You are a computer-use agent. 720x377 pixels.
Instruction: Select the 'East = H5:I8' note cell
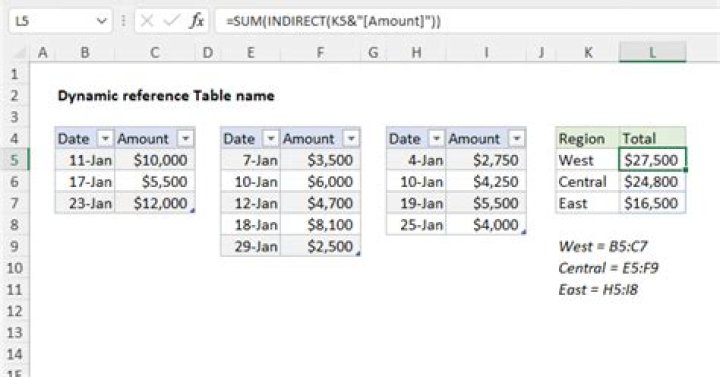pyautogui.click(x=598, y=290)
